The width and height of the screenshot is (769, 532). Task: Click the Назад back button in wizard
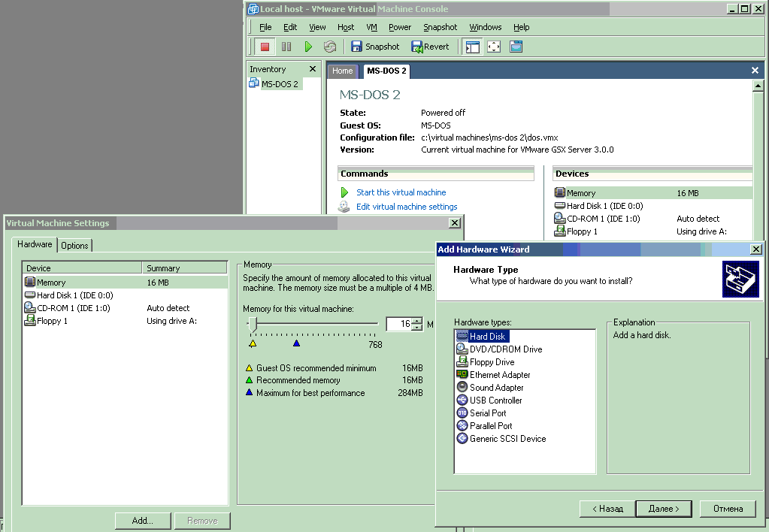pos(607,509)
